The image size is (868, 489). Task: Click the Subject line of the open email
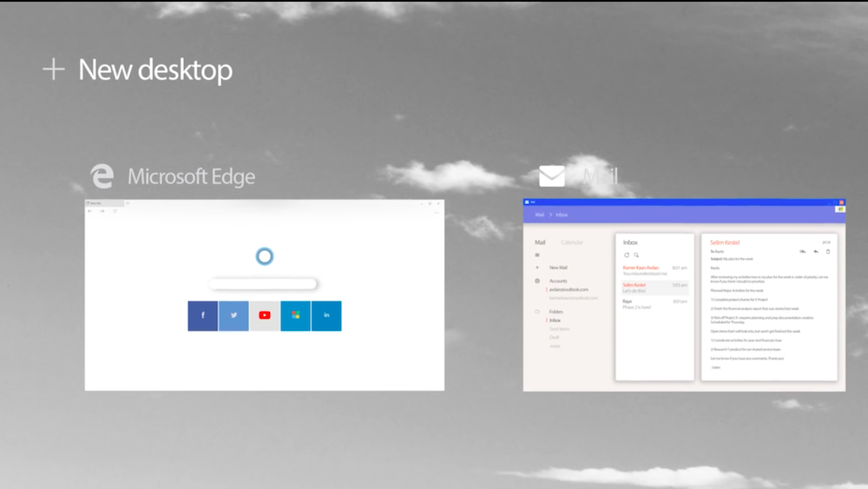click(732, 259)
